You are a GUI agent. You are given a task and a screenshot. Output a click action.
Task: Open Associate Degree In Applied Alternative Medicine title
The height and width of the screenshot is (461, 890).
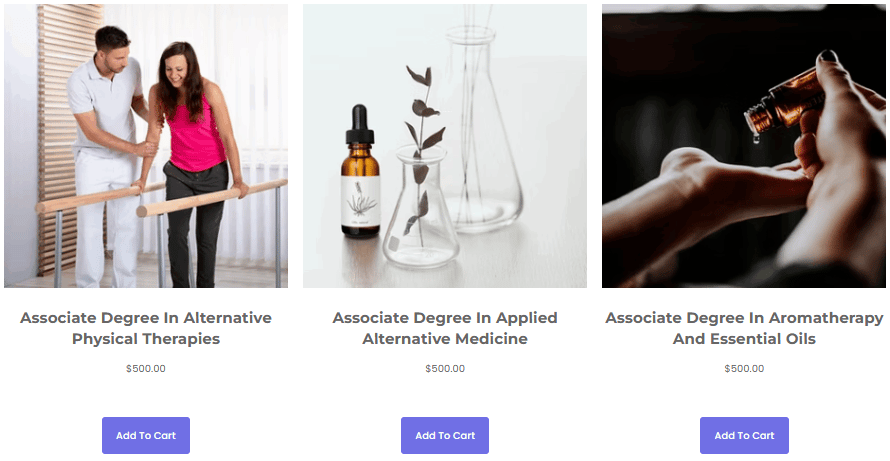[x=445, y=328]
